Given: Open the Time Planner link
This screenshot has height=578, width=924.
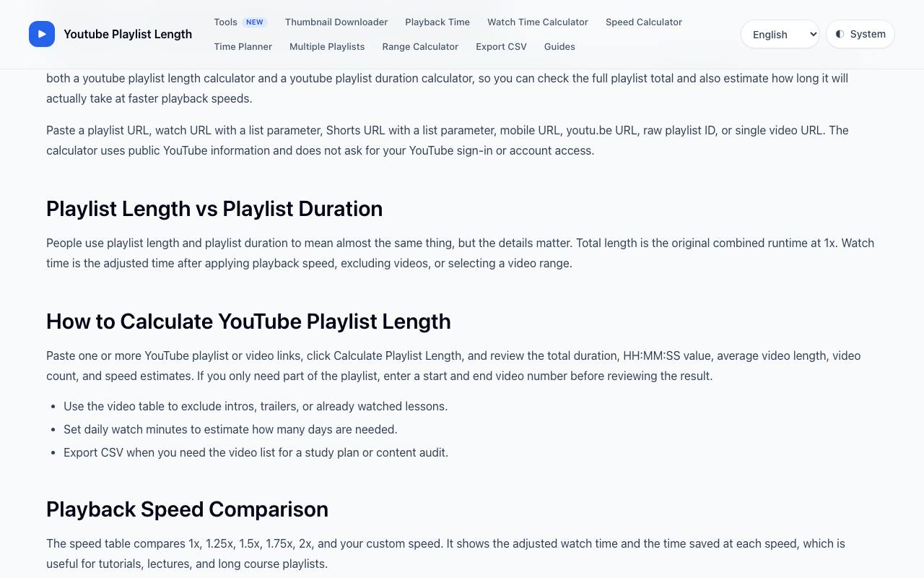Looking at the screenshot, I should (x=243, y=46).
